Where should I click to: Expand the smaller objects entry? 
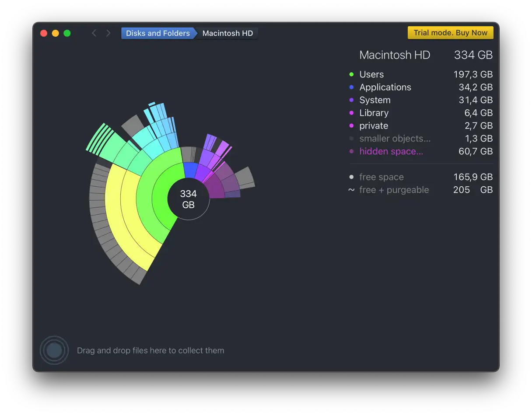point(395,139)
